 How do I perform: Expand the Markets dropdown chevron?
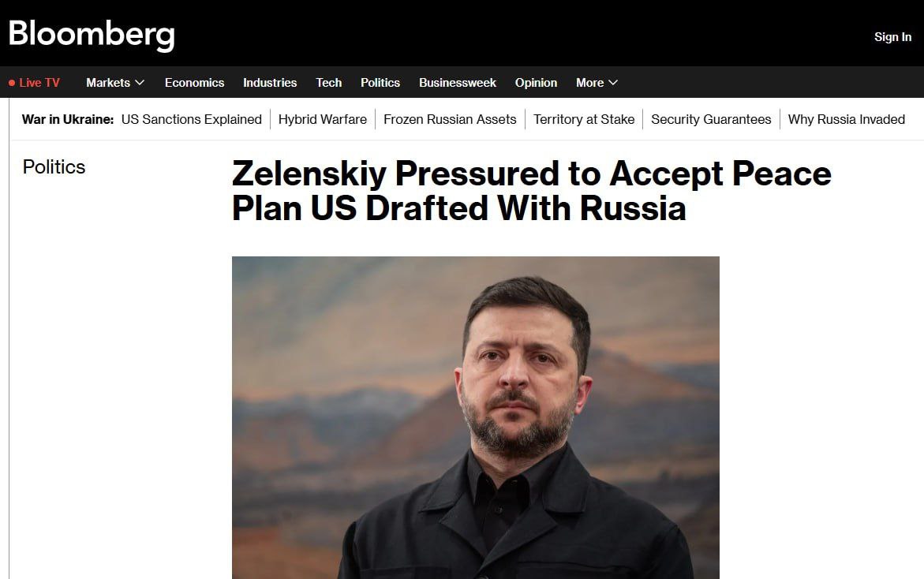140,83
